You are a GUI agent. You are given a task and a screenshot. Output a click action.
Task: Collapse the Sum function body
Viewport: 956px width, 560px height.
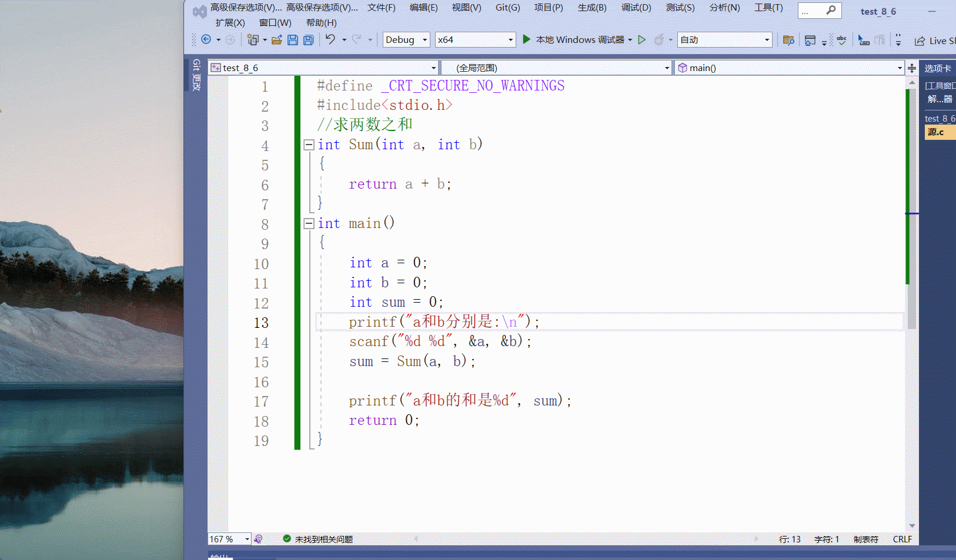click(308, 144)
